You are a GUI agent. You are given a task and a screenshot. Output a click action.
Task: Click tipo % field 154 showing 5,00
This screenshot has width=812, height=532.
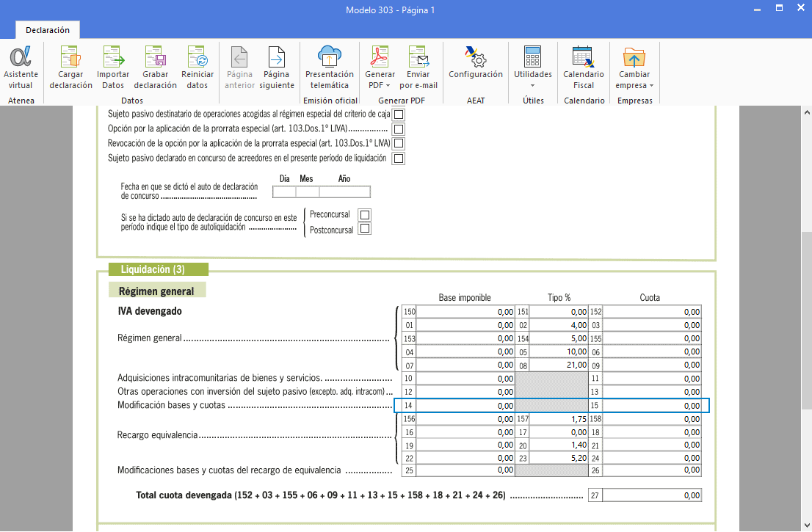click(x=559, y=338)
